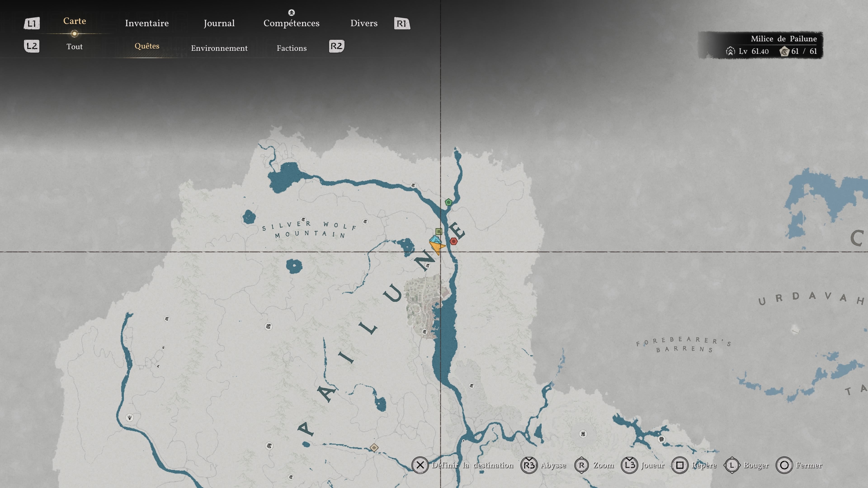
Task: Go to the Divers tab
Action: click(x=364, y=23)
